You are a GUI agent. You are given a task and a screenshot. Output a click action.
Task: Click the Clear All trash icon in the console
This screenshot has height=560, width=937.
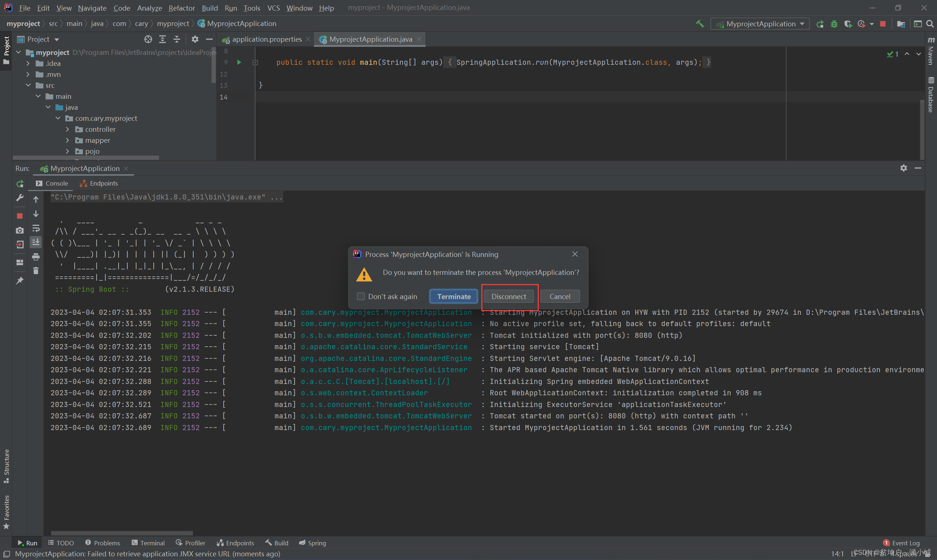click(36, 271)
